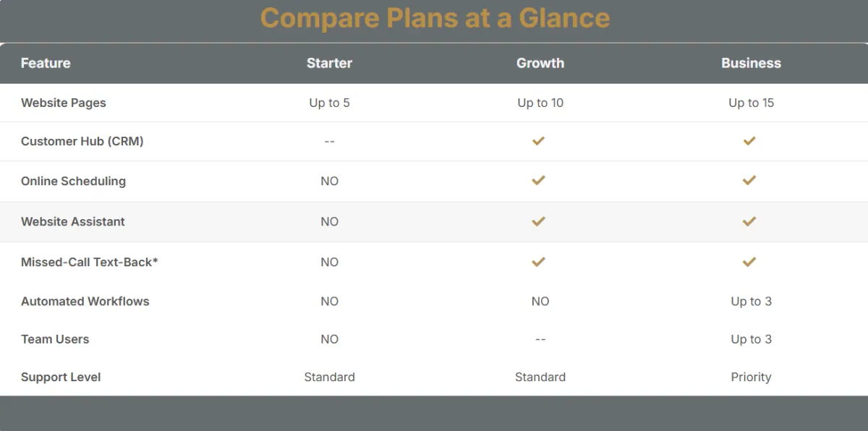Select the Business column header

(751, 63)
